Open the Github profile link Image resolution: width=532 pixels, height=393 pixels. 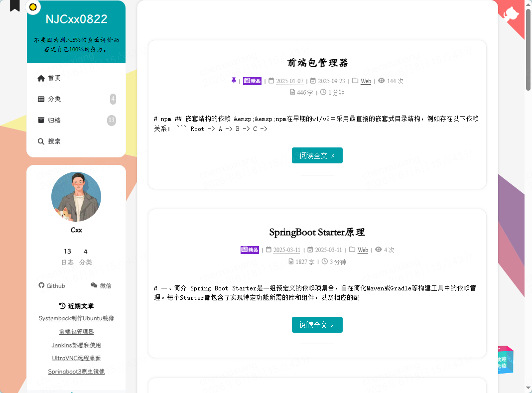52,286
